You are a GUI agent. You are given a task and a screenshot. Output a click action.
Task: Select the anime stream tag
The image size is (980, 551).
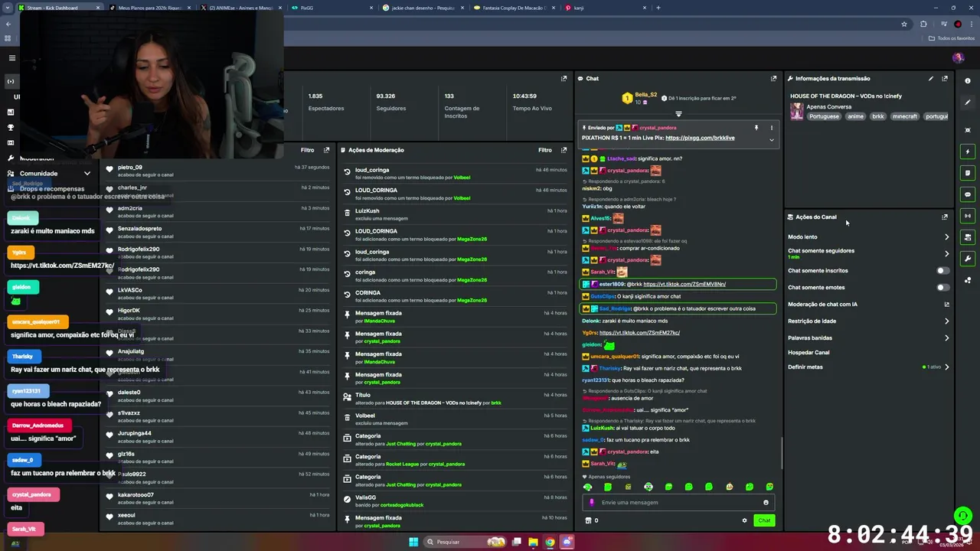[x=855, y=116]
